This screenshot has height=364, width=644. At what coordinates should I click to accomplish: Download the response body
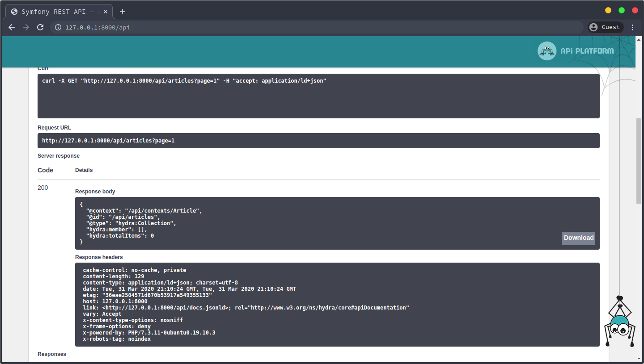578,238
